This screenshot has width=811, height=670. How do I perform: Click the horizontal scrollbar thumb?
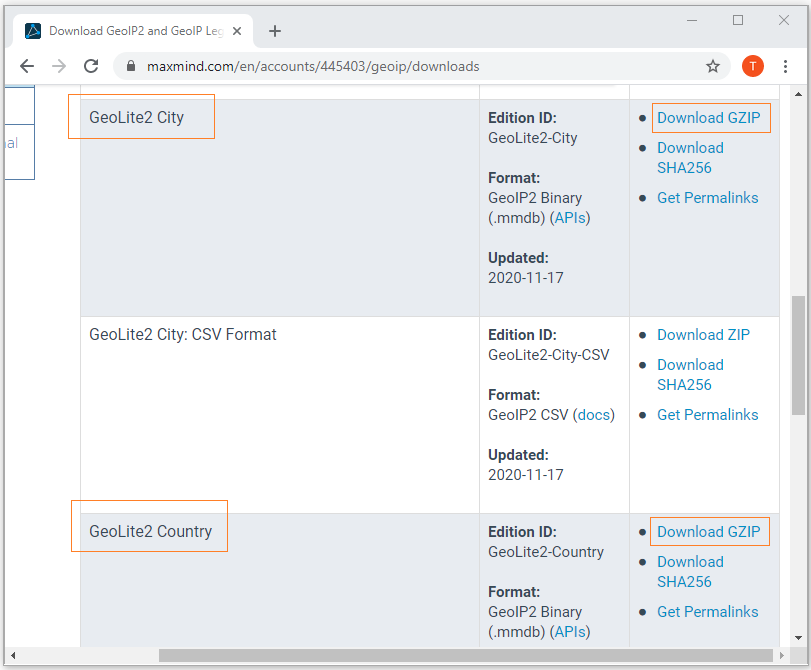tap(465, 656)
